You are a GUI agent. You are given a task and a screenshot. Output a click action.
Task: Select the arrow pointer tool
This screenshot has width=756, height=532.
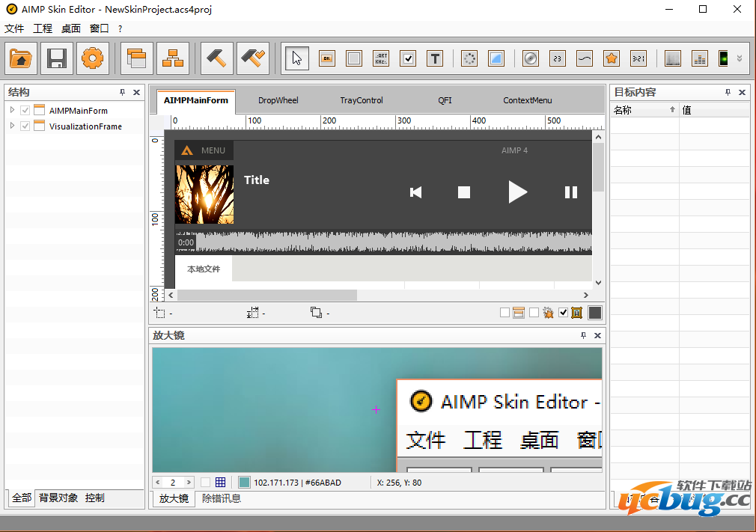[x=297, y=58]
